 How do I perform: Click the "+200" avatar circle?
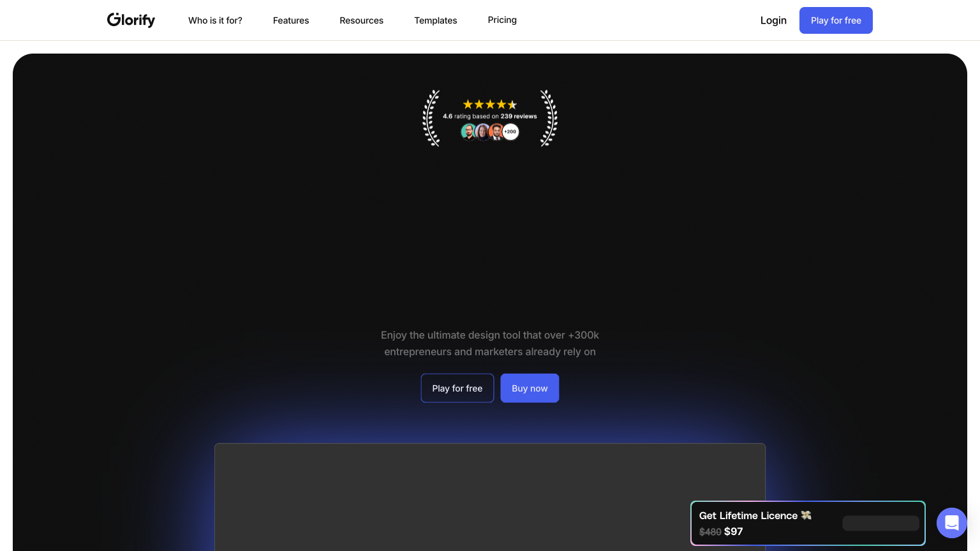pyautogui.click(x=510, y=132)
